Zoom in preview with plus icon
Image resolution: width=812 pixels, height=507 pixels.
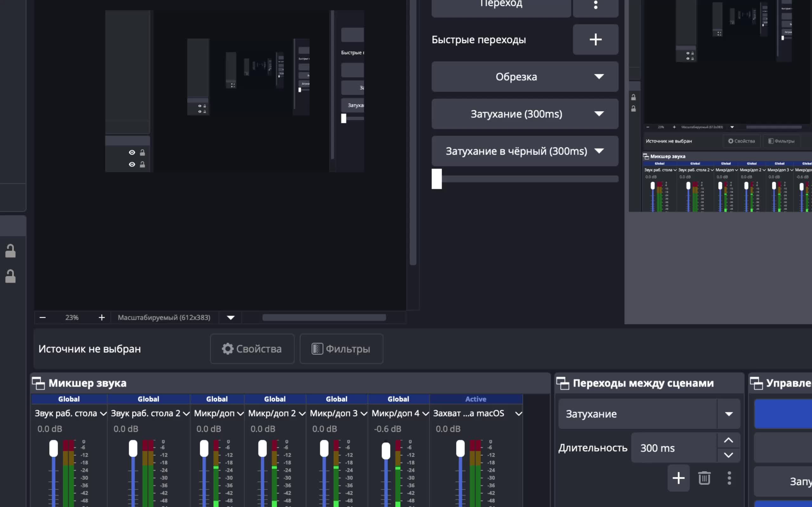pyautogui.click(x=102, y=318)
